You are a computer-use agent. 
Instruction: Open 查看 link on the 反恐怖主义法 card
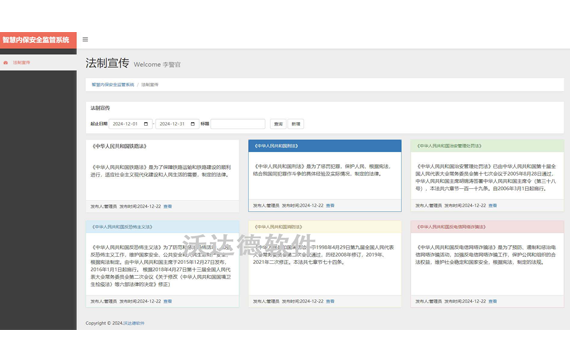(168, 301)
